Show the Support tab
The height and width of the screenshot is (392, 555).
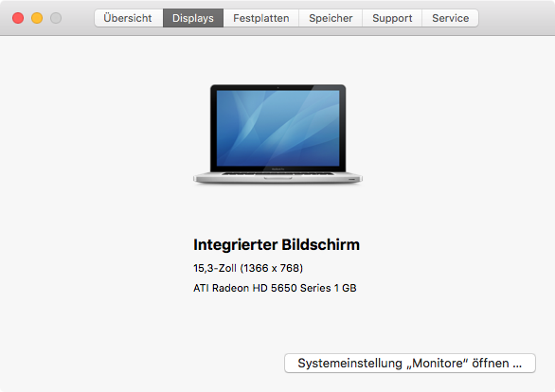[392, 18]
